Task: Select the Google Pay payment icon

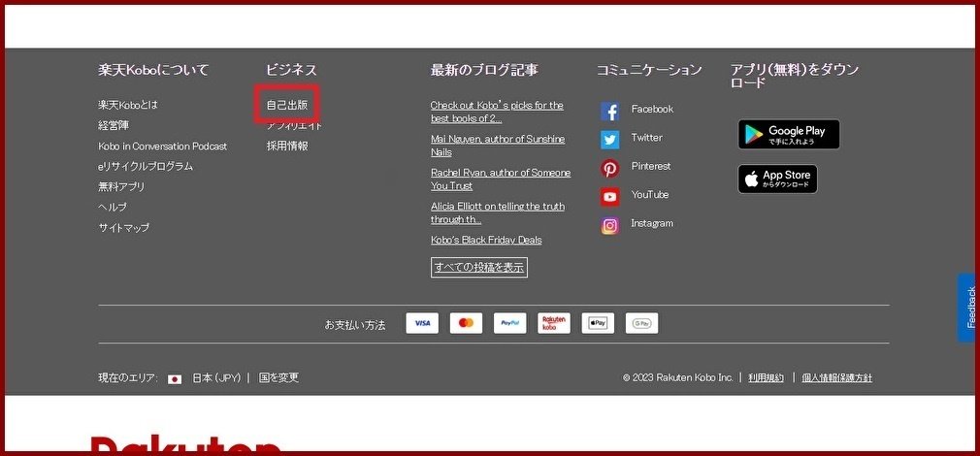Action: [641, 323]
